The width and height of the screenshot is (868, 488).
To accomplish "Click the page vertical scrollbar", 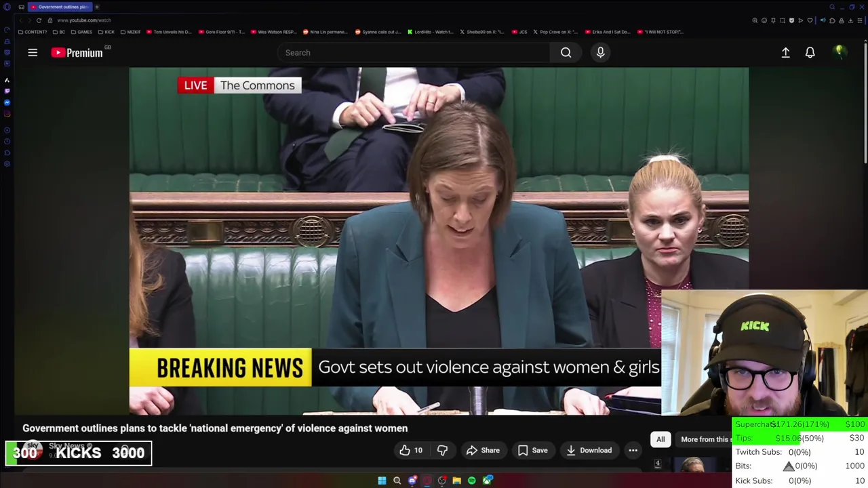I will [865, 102].
